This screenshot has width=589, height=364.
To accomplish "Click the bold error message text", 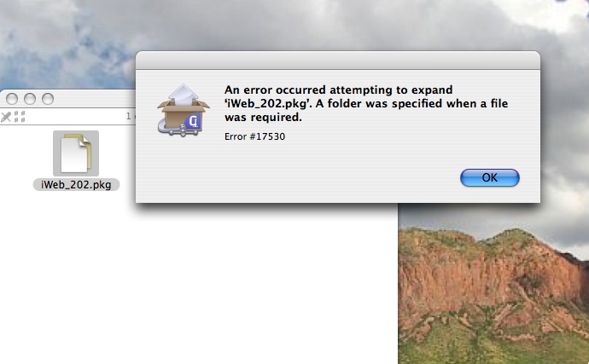I will [x=366, y=103].
